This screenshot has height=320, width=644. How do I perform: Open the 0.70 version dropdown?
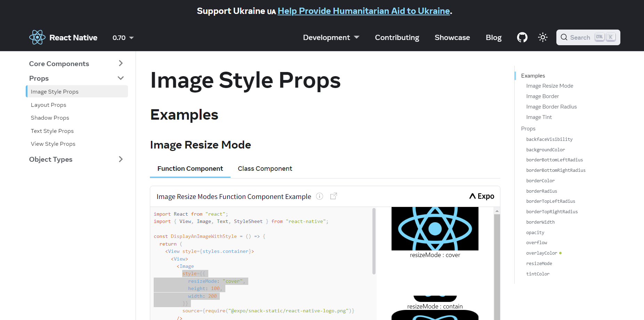click(123, 38)
